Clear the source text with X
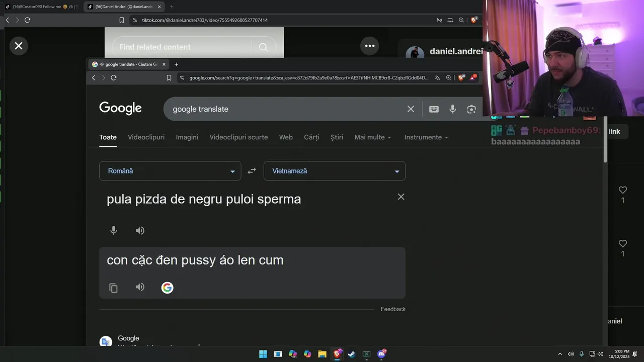The height and width of the screenshot is (362, 644). click(x=401, y=197)
